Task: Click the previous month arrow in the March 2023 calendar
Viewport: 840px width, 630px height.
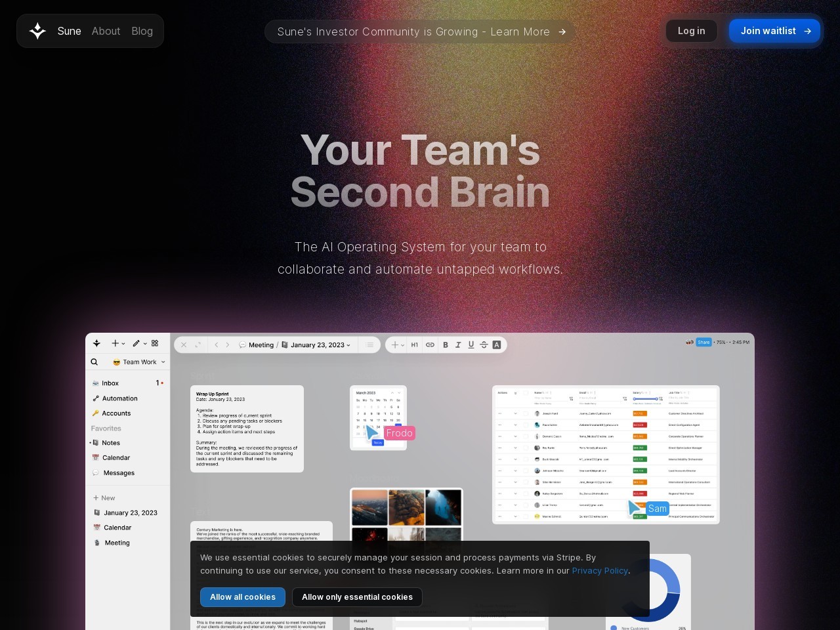Action: [x=392, y=392]
